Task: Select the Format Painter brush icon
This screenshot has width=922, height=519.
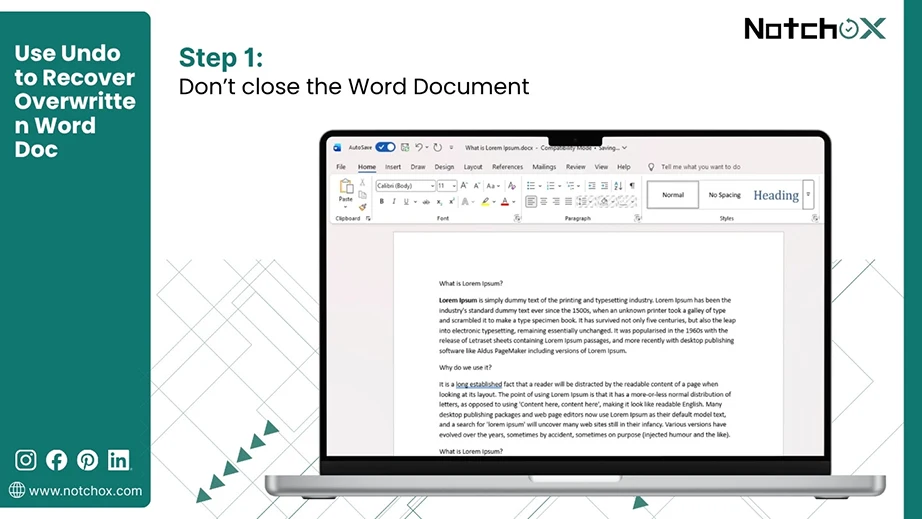Action: point(362,207)
